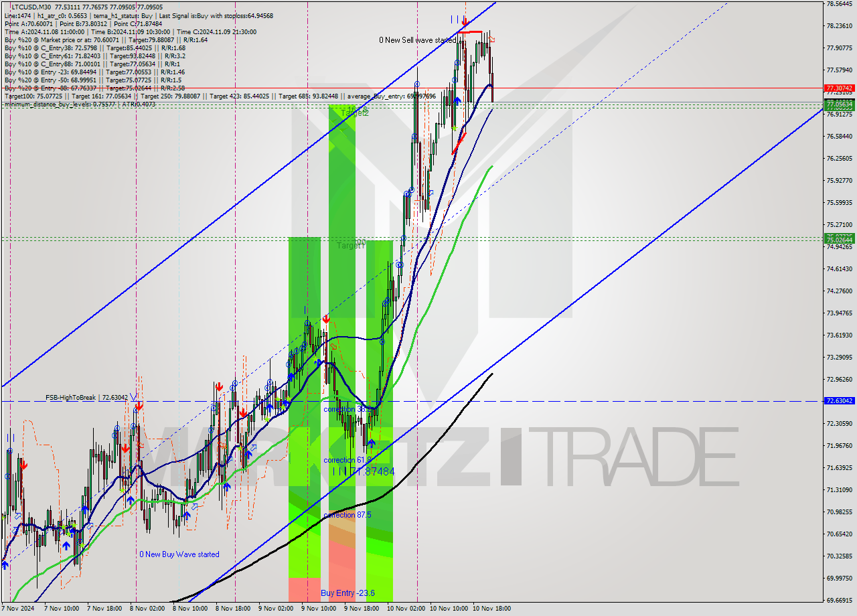This screenshot has width=857, height=616.
Task: Click the '10 Nov 02:00' time label
Action: click(x=405, y=609)
